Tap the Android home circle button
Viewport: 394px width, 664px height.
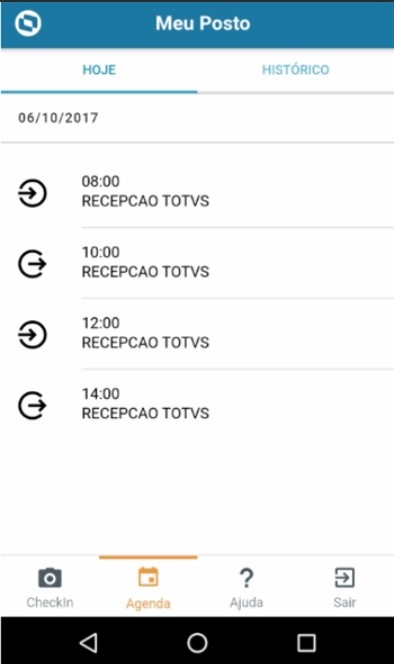(x=197, y=643)
